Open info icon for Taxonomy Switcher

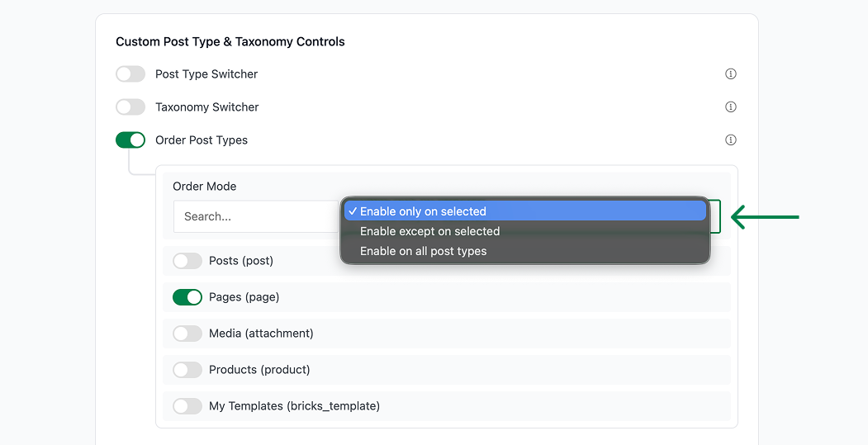[x=731, y=107]
